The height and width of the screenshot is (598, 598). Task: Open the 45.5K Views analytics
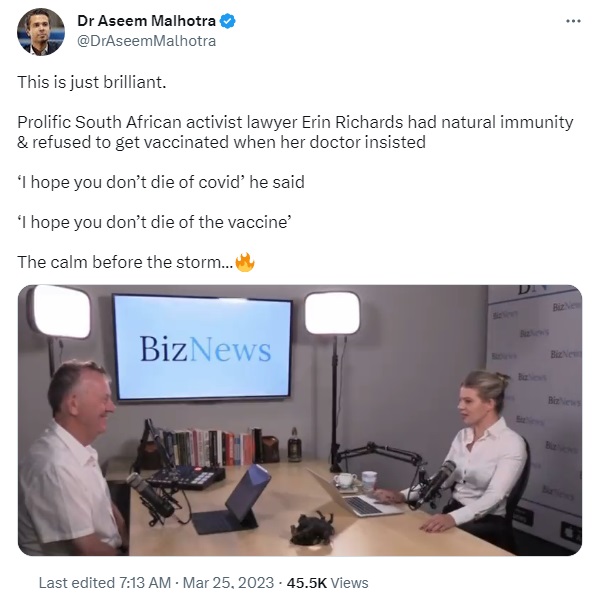[x=327, y=582]
